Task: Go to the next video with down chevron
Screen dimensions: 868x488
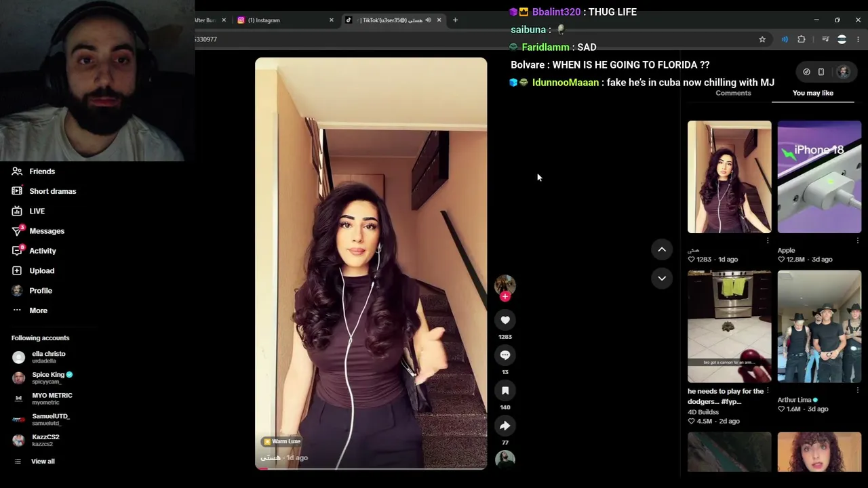Action: (662, 278)
